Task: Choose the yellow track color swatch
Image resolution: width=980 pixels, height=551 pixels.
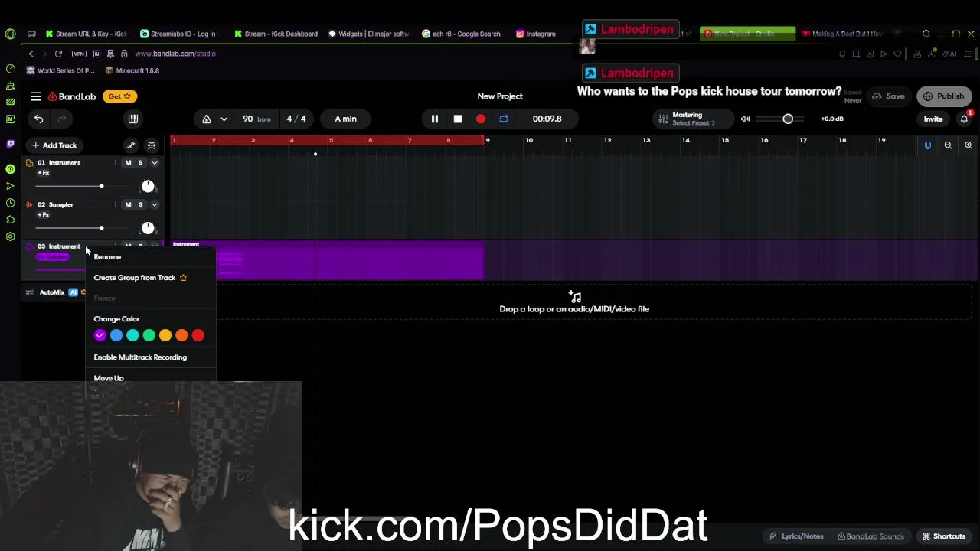Action: 165,335
